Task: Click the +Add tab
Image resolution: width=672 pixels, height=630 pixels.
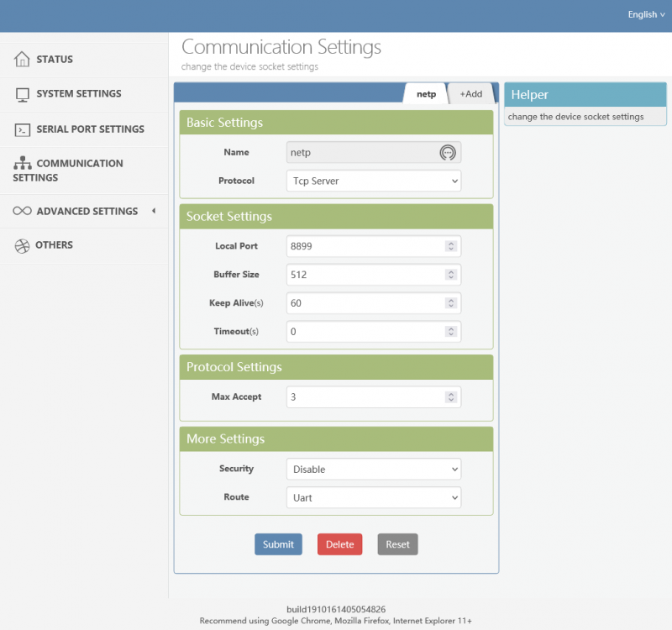Action: click(470, 94)
